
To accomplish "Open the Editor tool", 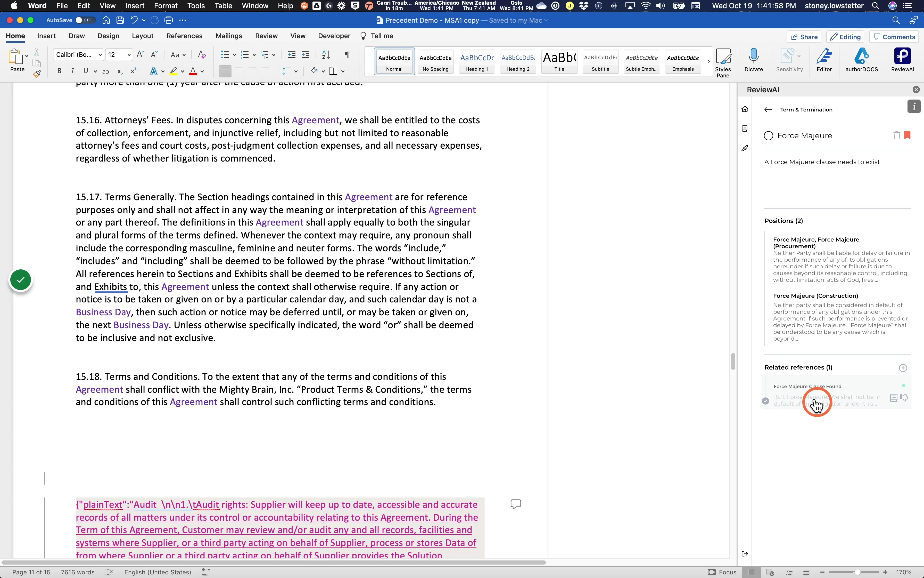I will [x=824, y=60].
